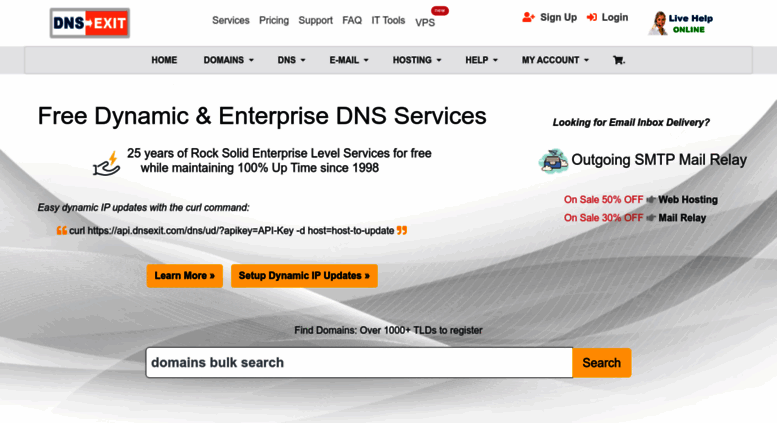Click Setup Dynamic IP Updates button

[x=304, y=276]
